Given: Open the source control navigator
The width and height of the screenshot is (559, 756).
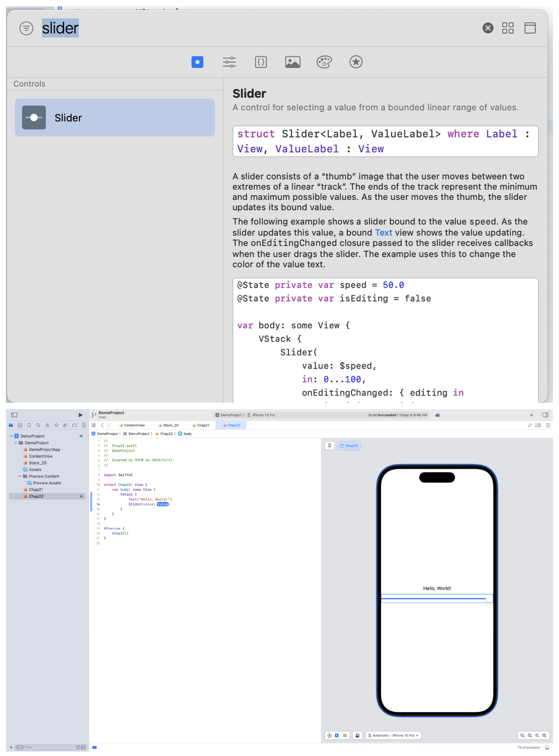Looking at the screenshot, I should click(x=20, y=425).
